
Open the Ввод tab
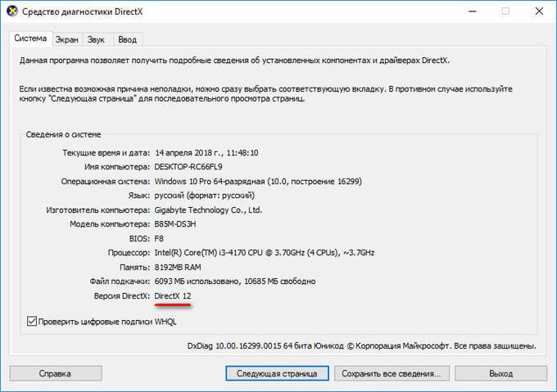pos(128,40)
